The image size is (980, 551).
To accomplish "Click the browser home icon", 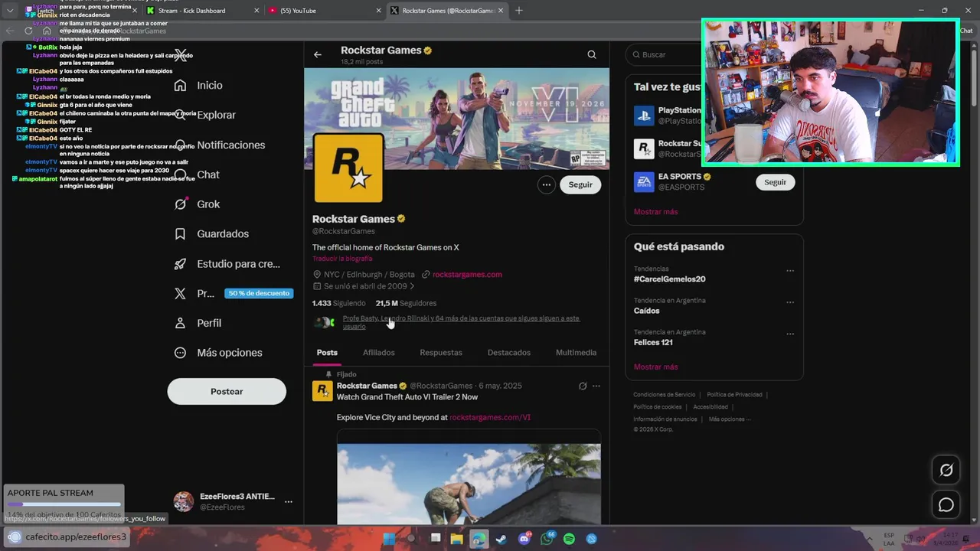I will pyautogui.click(x=47, y=31).
